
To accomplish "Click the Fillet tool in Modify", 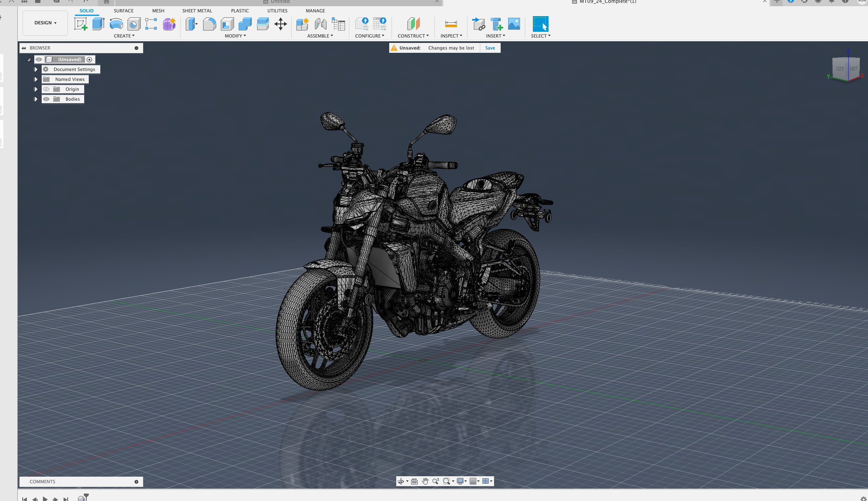I will 209,24.
